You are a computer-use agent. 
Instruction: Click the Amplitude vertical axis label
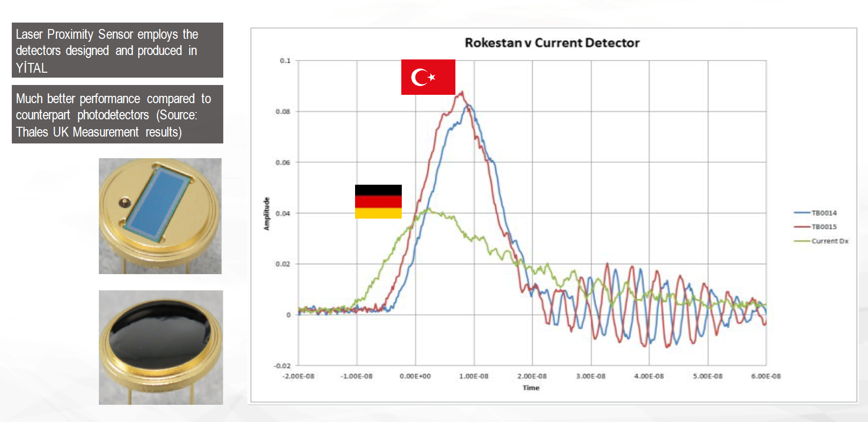[x=267, y=214]
